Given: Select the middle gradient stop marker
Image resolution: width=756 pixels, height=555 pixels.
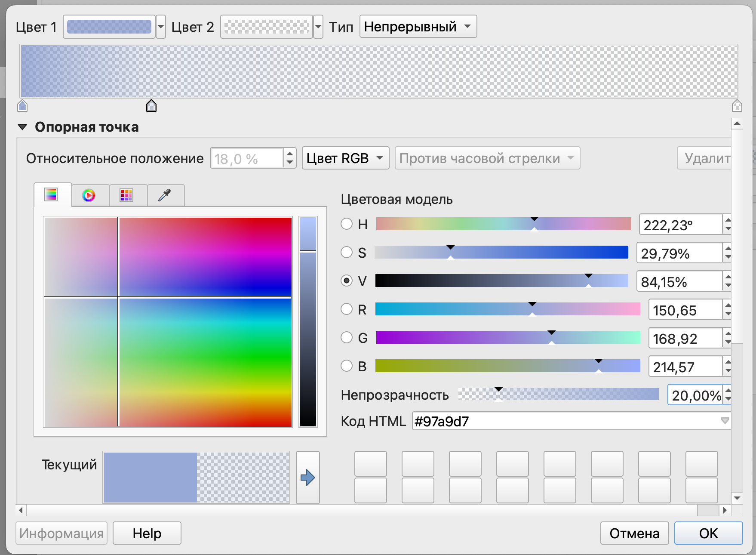Looking at the screenshot, I should click(x=151, y=106).
